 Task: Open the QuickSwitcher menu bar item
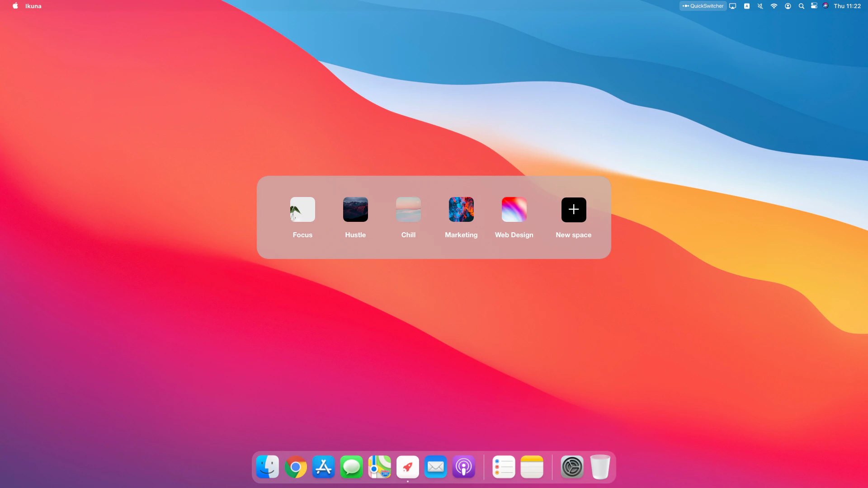coord(703,6)
